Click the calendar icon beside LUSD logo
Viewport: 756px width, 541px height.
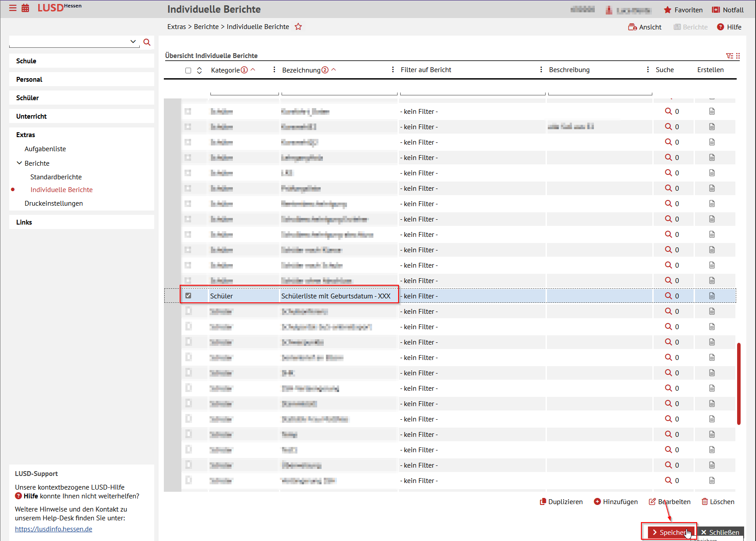[25, 8]
